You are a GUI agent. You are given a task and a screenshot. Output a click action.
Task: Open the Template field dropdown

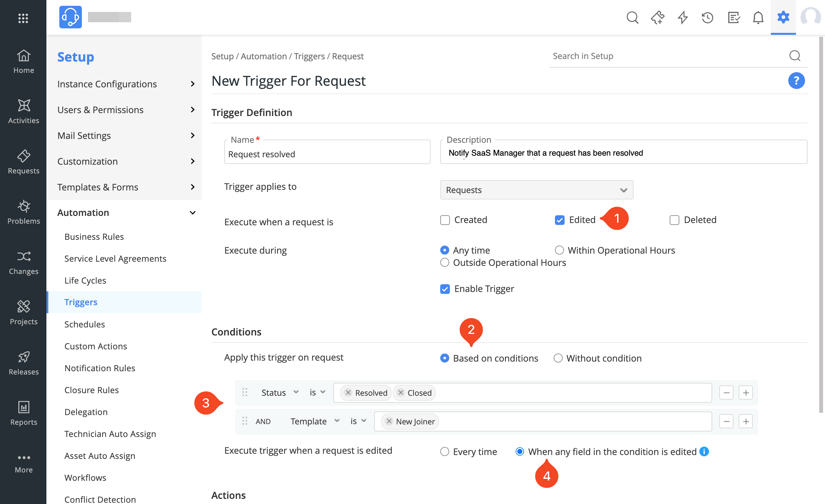tap(315, 421)
